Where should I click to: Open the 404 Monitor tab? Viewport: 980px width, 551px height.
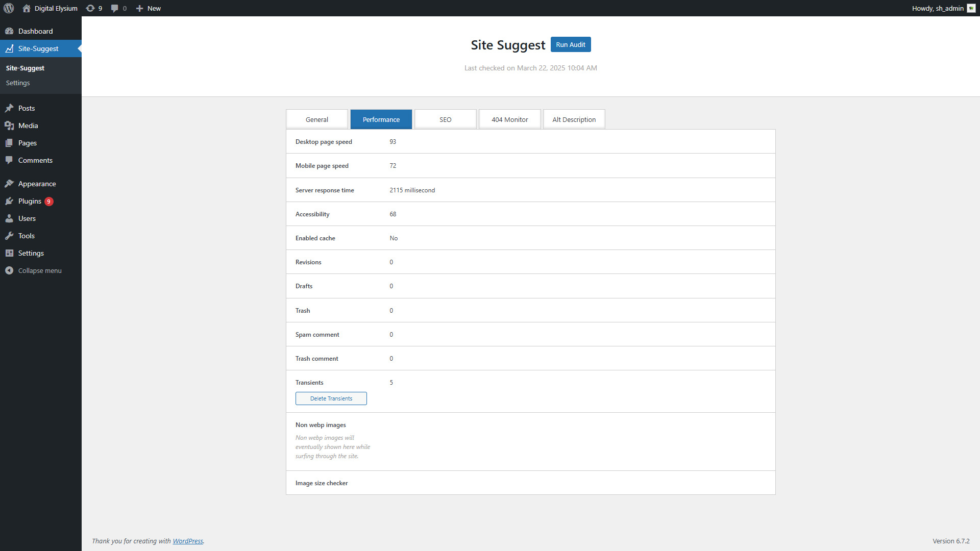coord(509,119)
